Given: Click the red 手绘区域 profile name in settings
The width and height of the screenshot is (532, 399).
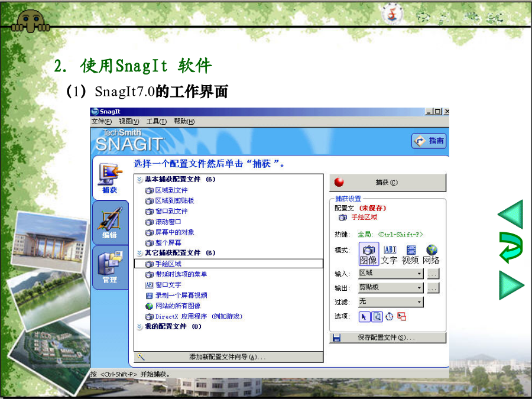Looking at the screenshot, I should [364, 217].
